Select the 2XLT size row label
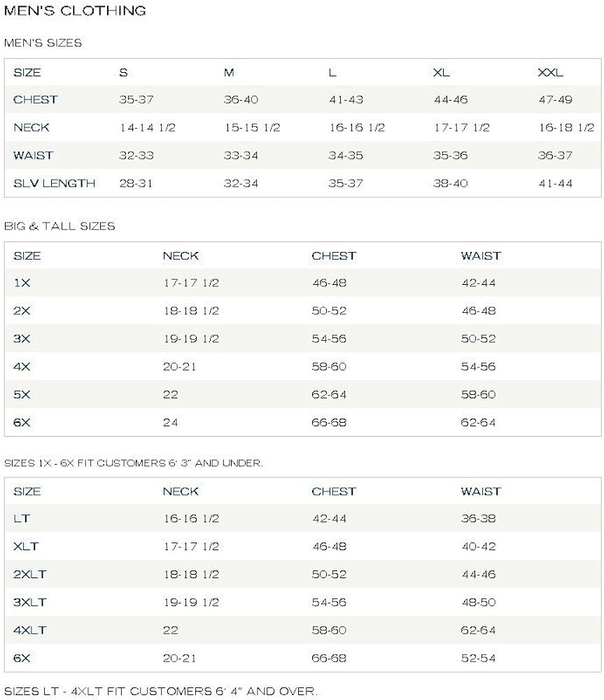Viewport: 604px width, 700px height. point(29,574)
